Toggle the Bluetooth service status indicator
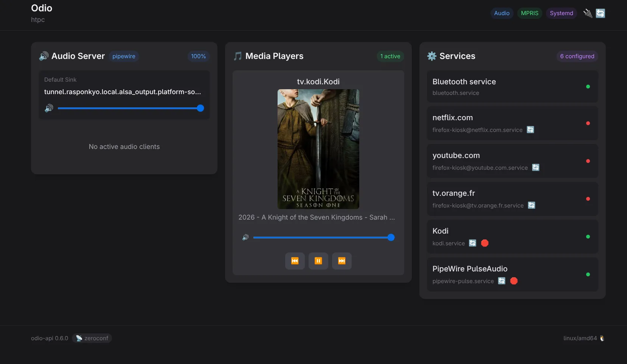627x364 pixels. [x=588, y=87]
